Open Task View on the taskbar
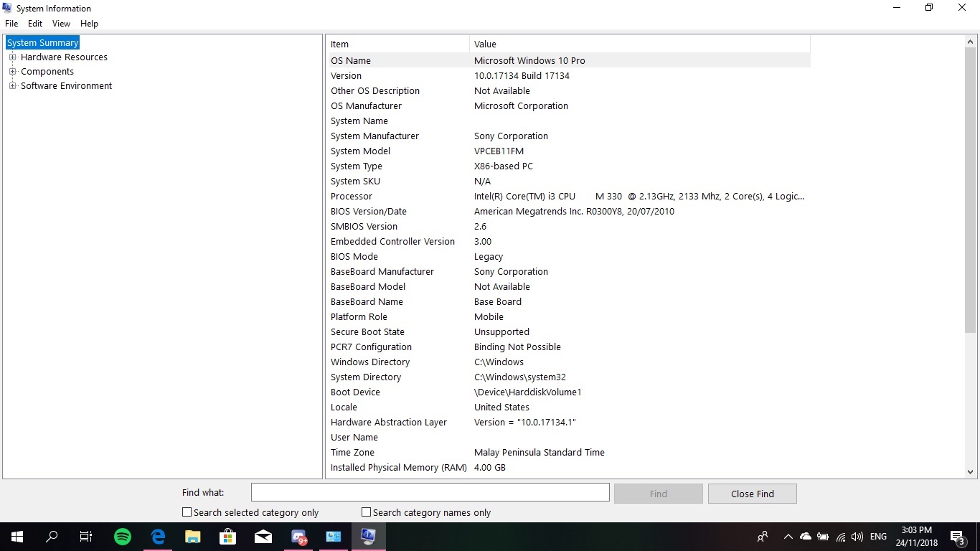Viewport: 980px width, 551px height. [86, 537]
